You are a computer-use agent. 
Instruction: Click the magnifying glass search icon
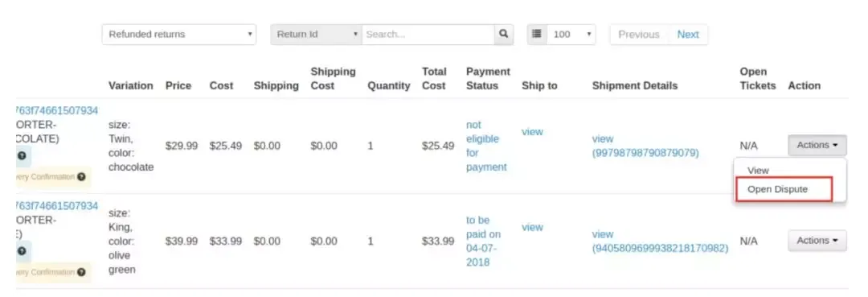tap(503, 34)
